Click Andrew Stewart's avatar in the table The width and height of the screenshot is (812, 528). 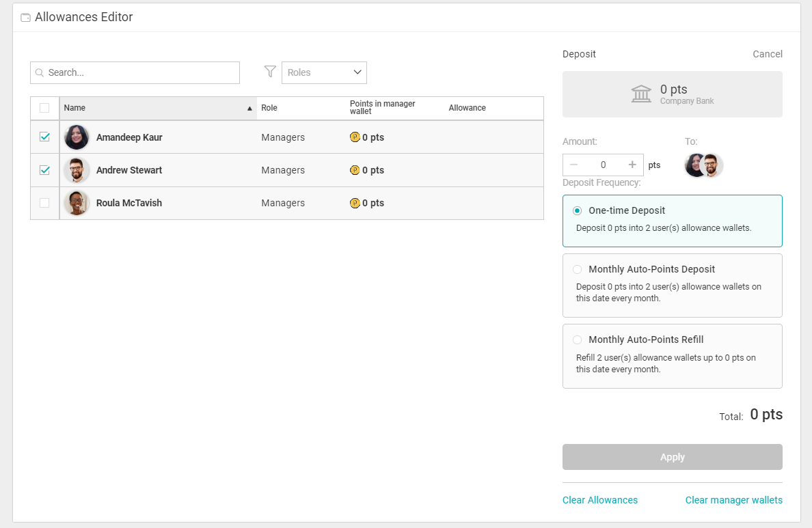[x=77, y=170]
